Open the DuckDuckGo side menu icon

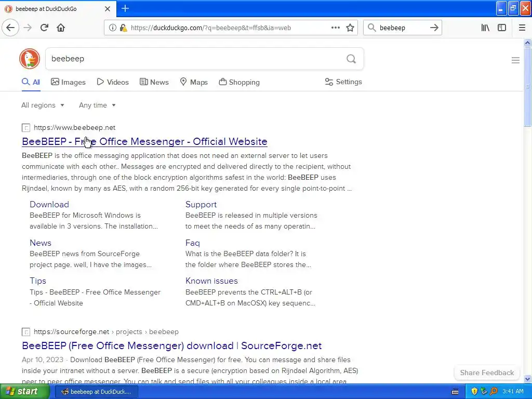click(515, 60)
